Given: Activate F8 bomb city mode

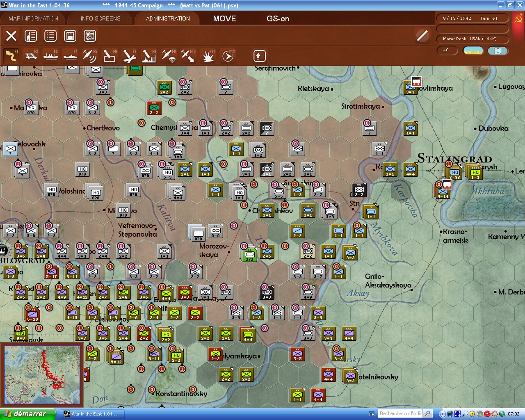Looking at the screenshot, I should [149, 55].
